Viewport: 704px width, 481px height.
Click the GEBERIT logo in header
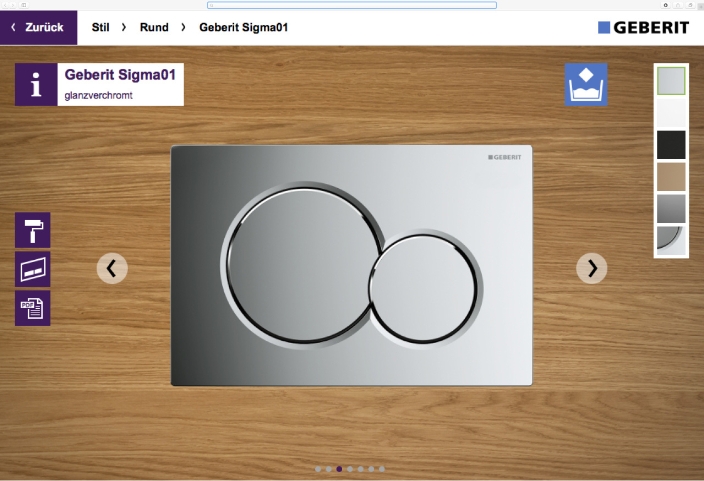(x=643, y=27)
